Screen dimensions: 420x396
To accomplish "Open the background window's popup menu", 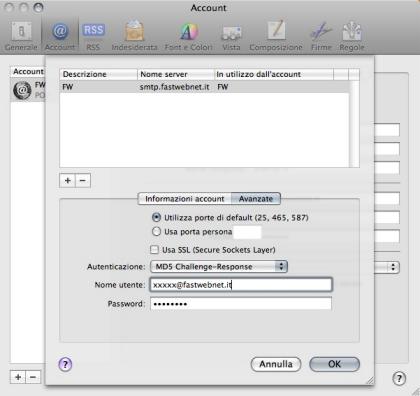I will (x=387, y=267).
